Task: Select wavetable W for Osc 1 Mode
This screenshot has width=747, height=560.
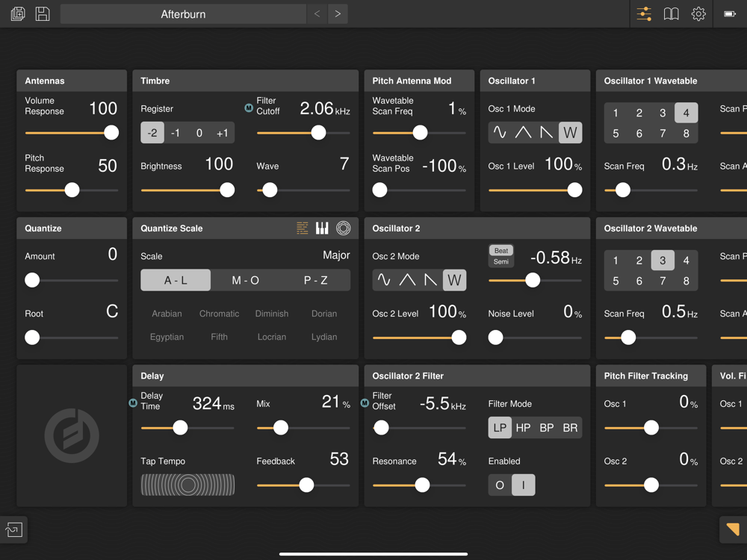Action: point(570,132)
